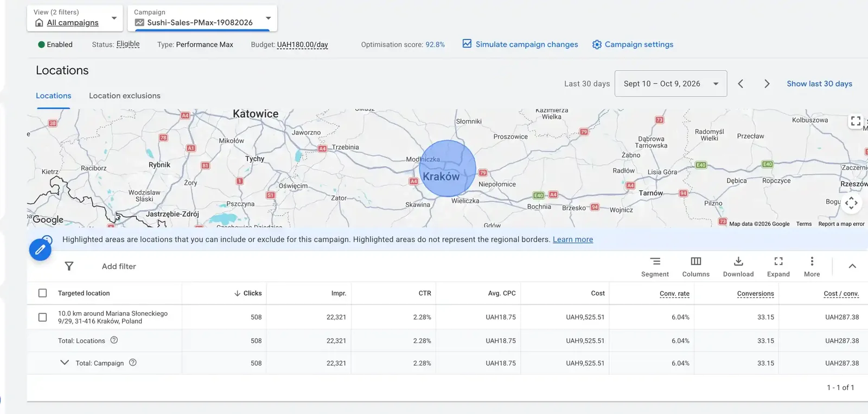Open the Campaign settings link
Image resolution: width=868 pixels, height=414 pixels.
pos(639,44)
